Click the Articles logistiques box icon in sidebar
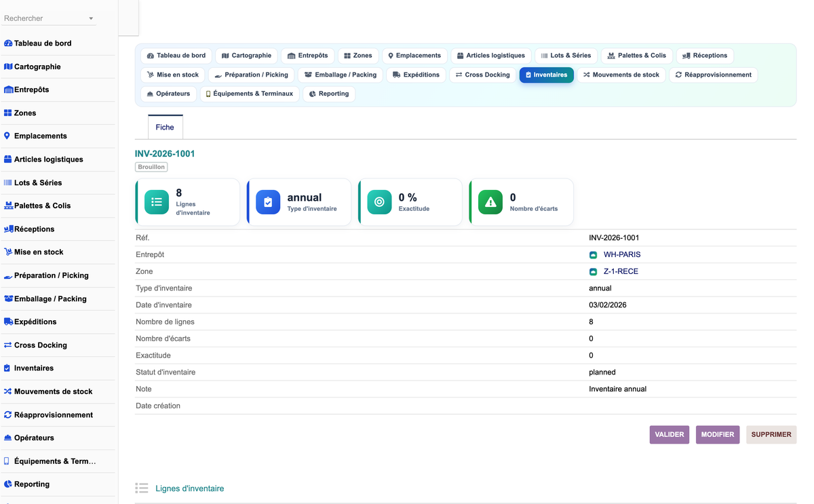This screenshot has height=504, width=814. tap(8, 159)
